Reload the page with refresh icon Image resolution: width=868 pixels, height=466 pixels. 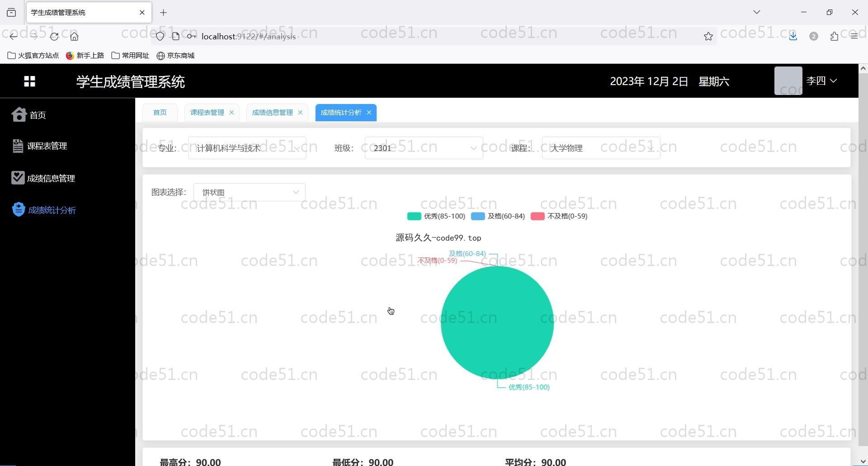coord(54,36)
